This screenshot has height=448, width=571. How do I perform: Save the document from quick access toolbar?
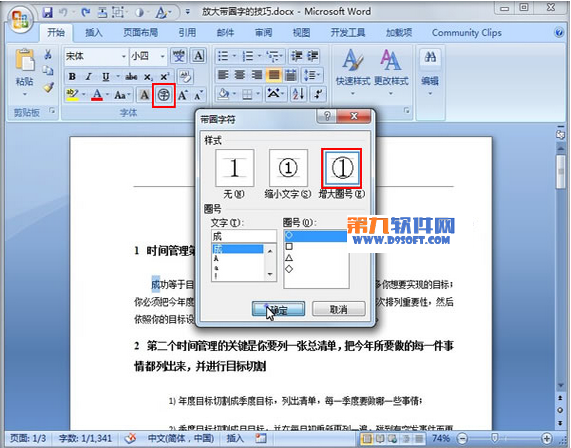(47, 13)
